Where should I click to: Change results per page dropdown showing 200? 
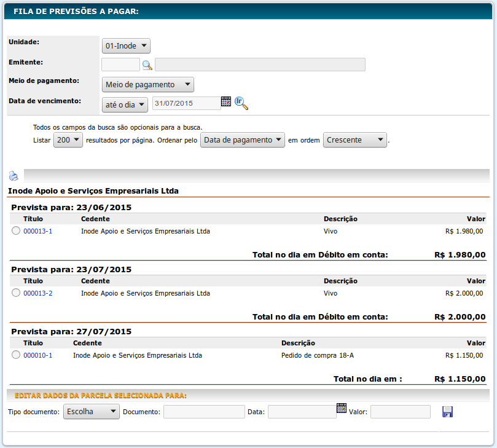click(x=68, y=140)
